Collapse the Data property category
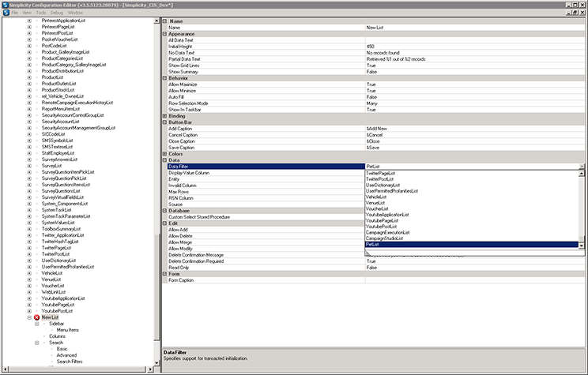The width and height of the screenshot is (588, 375). (164, 160)
